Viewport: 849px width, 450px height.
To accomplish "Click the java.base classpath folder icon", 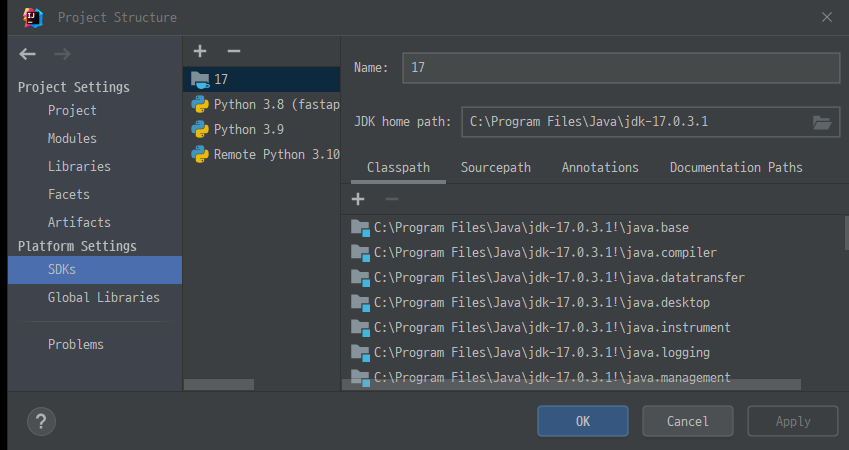I will [x=360, y=228].
